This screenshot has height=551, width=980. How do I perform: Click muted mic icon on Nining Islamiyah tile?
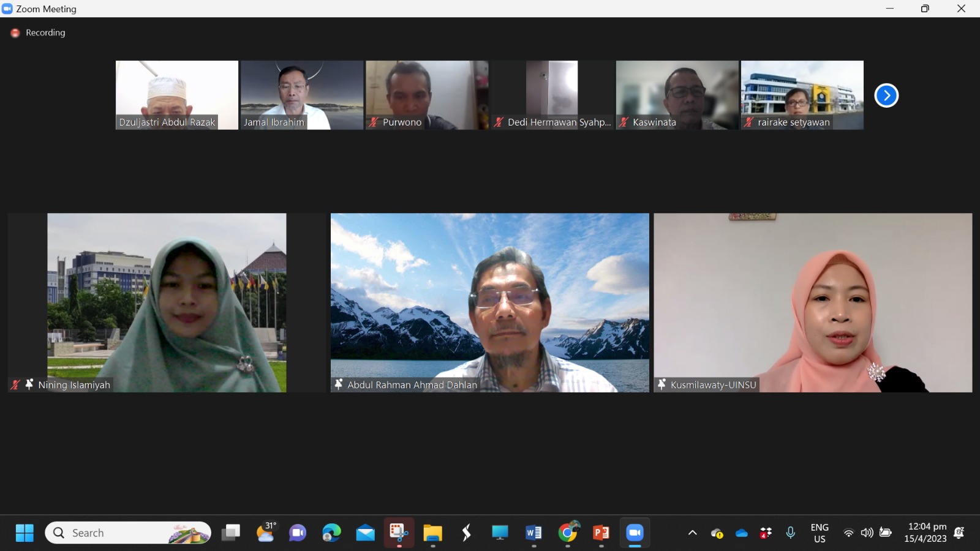15,384
